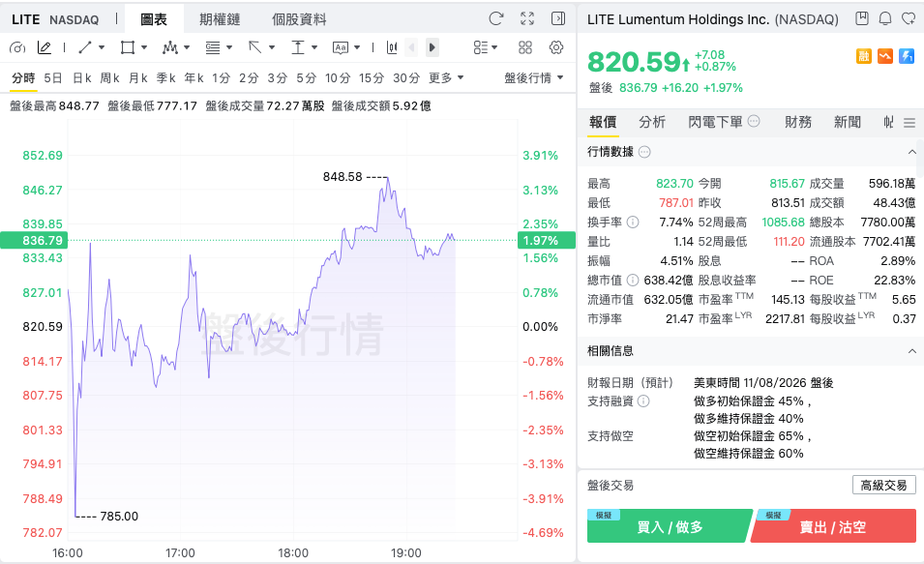Open the list layout dropdown

pyautogui.click(x=486, y=47)
